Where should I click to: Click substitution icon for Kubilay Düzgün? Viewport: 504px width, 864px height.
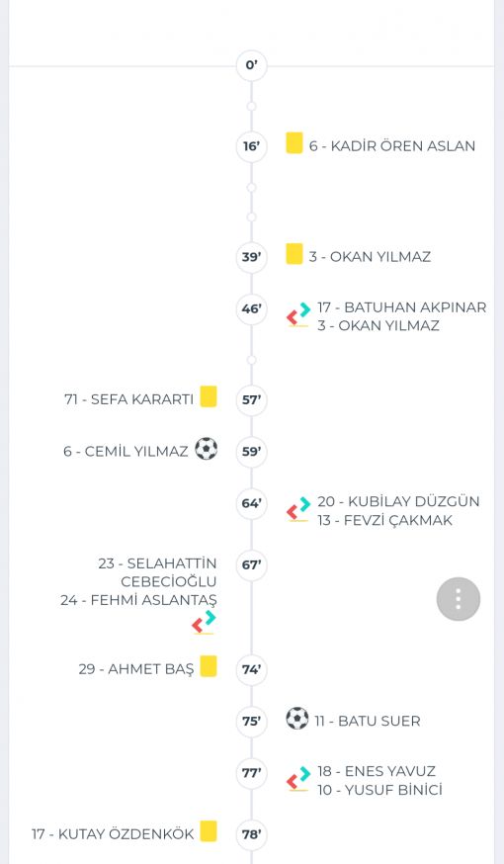pyautogui.click(x=298, y=509)
